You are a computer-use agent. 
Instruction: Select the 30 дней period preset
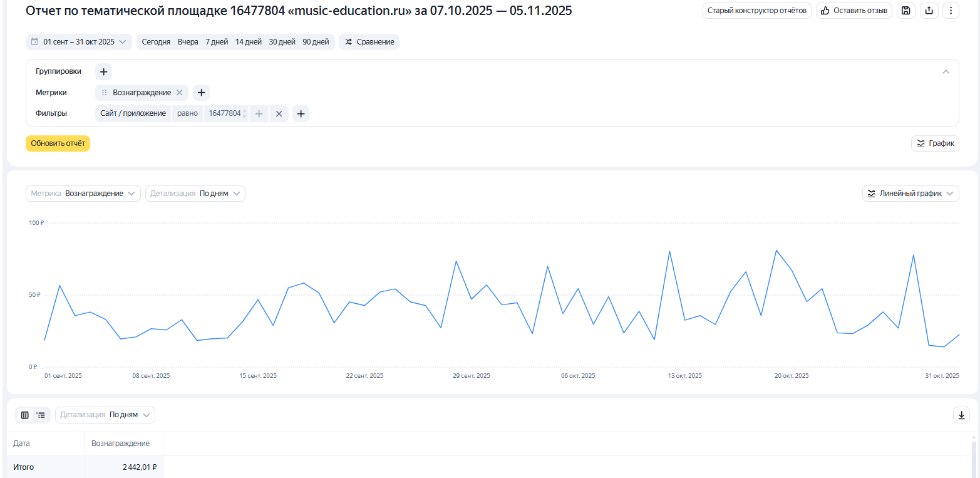point(282,42)
